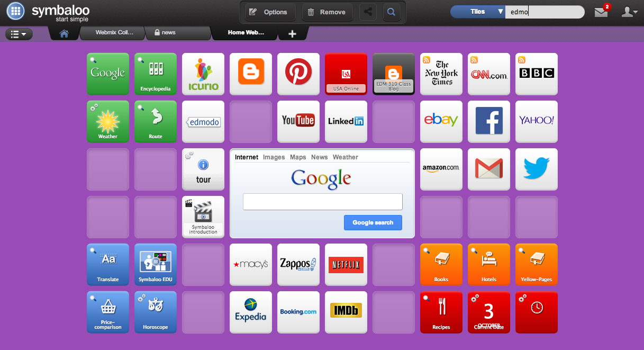
Task: Open the Hotels tile
Action: (x=489, y=265)
